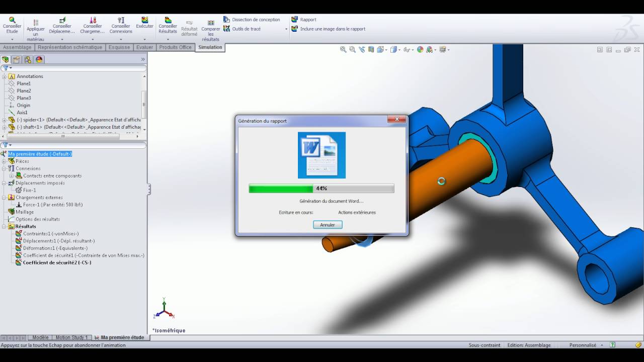Open Conseiller Chargements tool
644x362 pixels.
[93, 25]
